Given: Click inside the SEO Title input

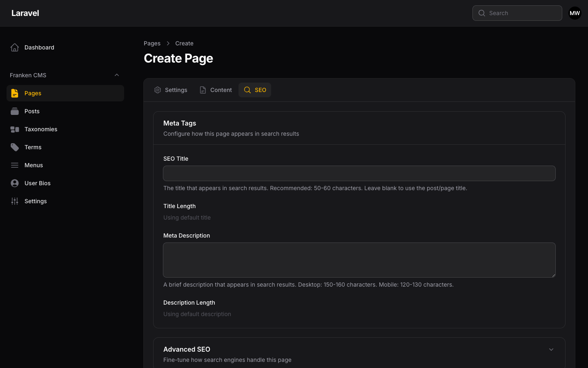Looking at the screenshot, I should [x=359, y=173].
